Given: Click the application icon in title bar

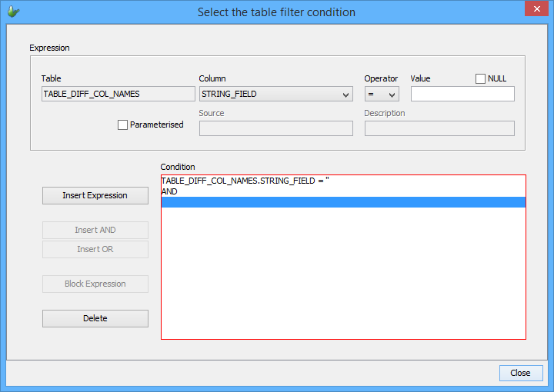Looking at the screenshot, I should (13, 12).
